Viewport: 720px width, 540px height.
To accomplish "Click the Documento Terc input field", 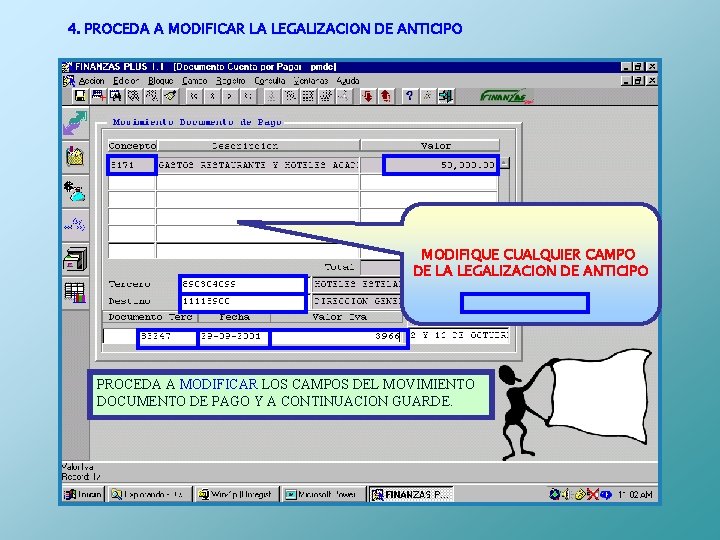I will pyautogui.click(x=167, y=337).
